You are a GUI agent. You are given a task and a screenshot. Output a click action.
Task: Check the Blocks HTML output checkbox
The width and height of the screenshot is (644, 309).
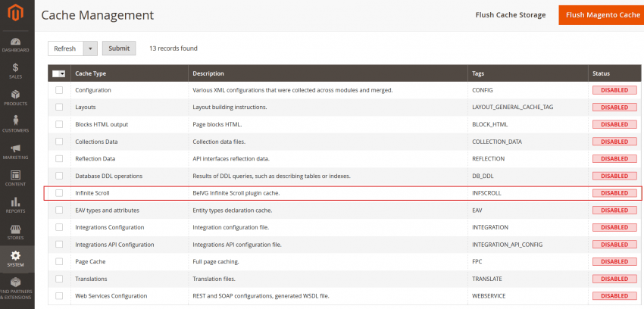pos(59,124)
